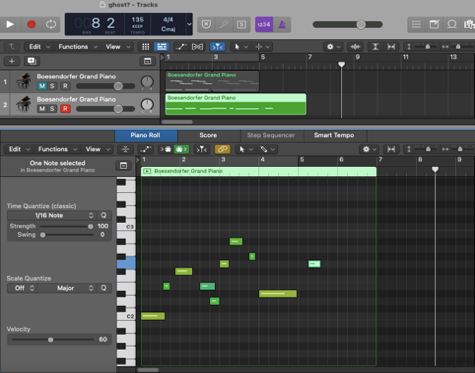Open Piano Roll pencil tool menu
The height and width of the screenshot is (373, 475).
click(267, 149)
